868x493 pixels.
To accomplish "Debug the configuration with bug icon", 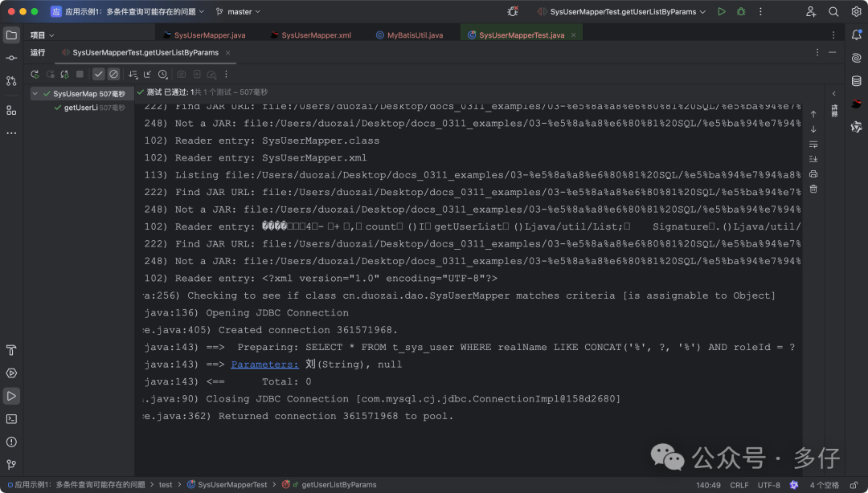I will click(741, 11).
